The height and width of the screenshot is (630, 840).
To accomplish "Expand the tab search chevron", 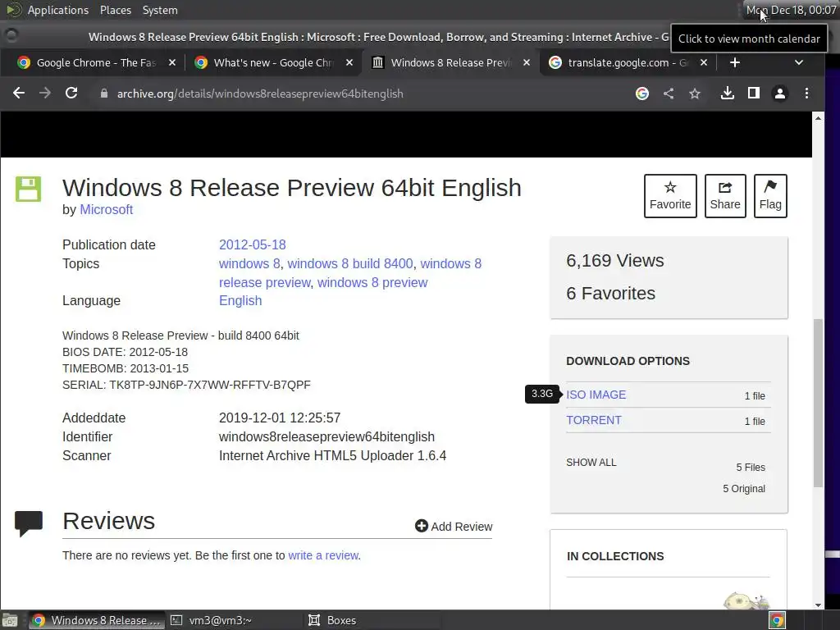I will (799, 62).
